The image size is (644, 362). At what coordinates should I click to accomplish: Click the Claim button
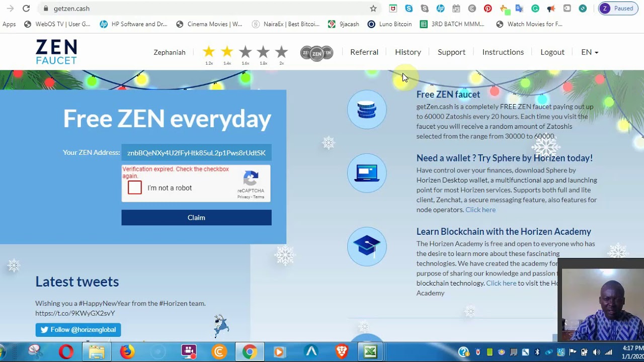click(196, 218)
